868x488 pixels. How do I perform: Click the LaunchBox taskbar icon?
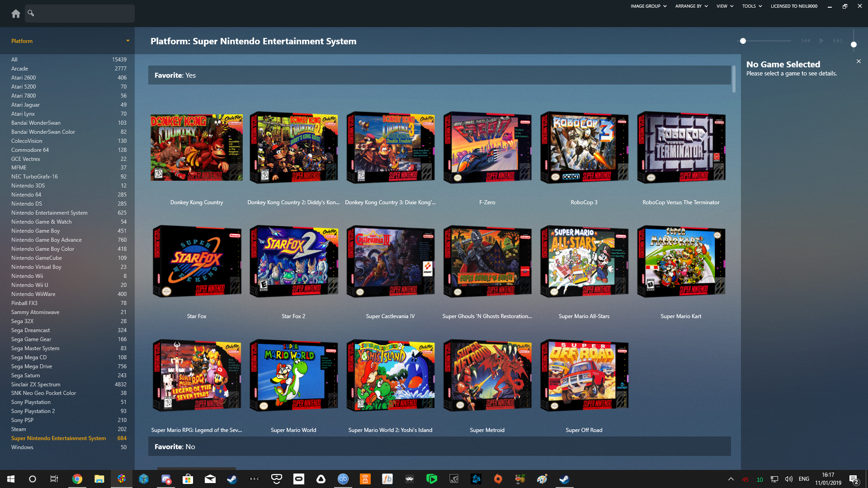[122, 479]
